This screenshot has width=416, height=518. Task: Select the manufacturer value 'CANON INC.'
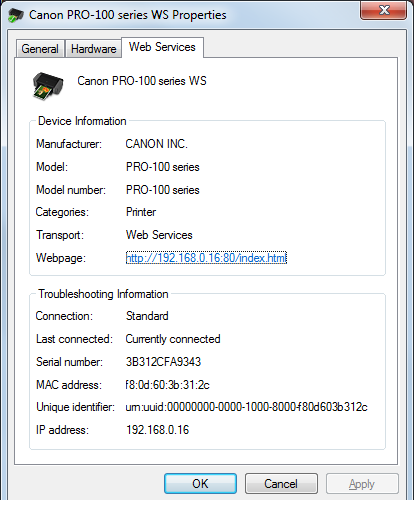[x=157, y=144]
